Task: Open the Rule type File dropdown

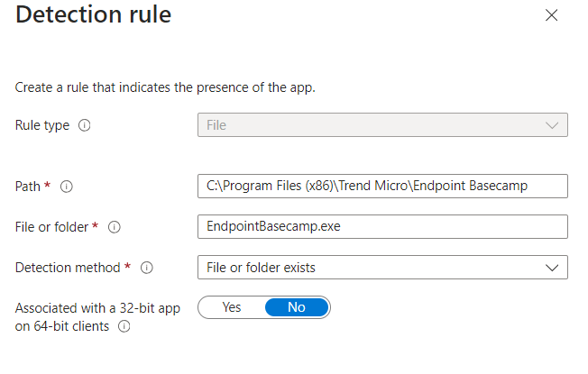Action: 382,125
